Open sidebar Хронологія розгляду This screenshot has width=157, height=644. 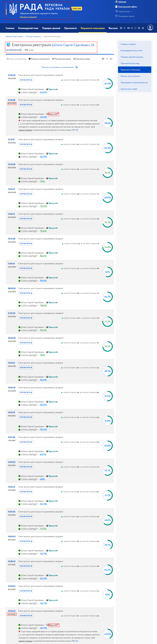tap(135, 63)
